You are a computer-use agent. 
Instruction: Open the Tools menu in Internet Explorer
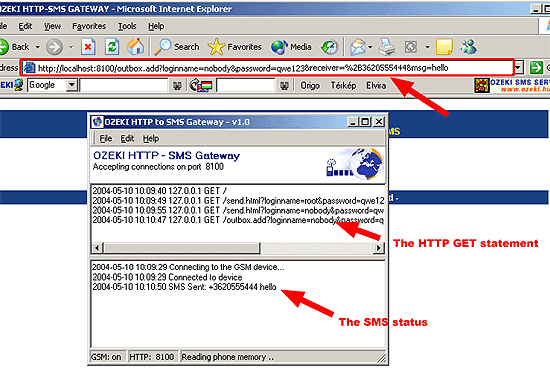click(x=127, y=26)
